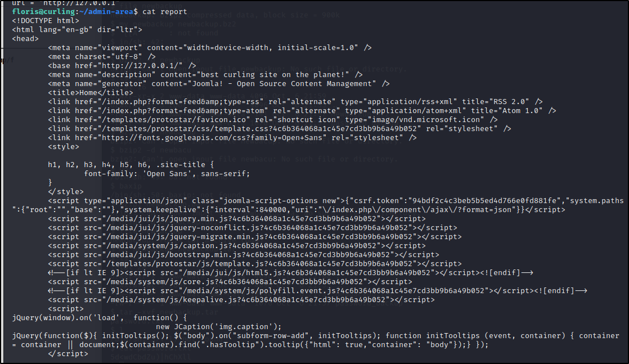Viewport: 629px width, 364px height.
Task: Click the JCaption('img.caption') line
Action: coord(219,327)
